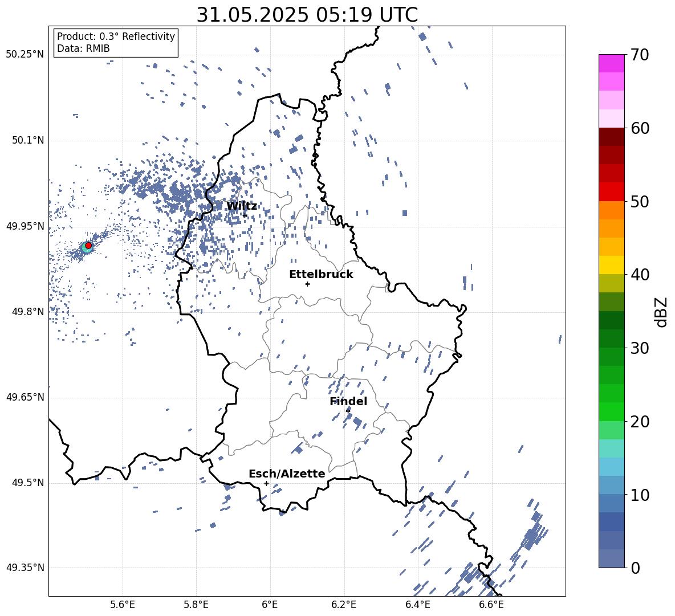The width and height of the screenshot is (675, 616).
Task: Click the Data: RMIB text
Action: pyautogui.click(x=83, y=48)
